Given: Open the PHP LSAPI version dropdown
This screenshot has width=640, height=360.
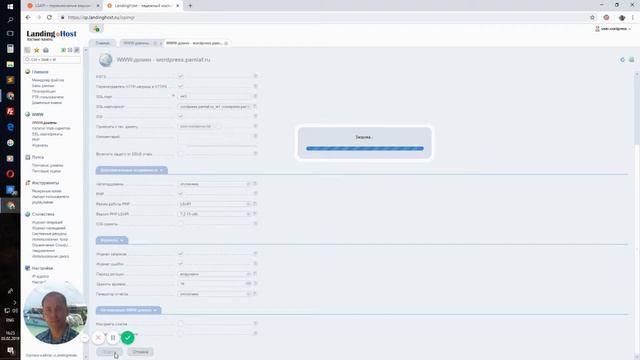Looking at the screenshot, I should coord(215,213).
